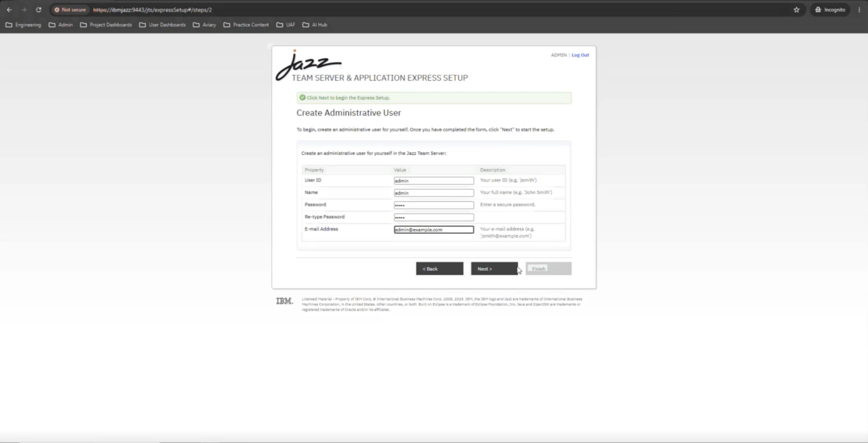The height and width of the screenshot is (443, 868).
Task: Click the Not secure warning badge
Action: [x=70, y=10]
